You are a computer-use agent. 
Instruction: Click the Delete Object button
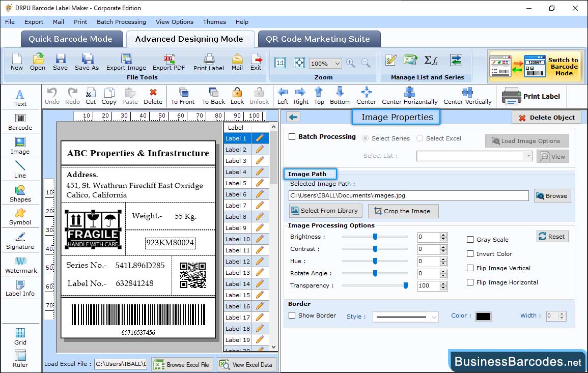546,118
